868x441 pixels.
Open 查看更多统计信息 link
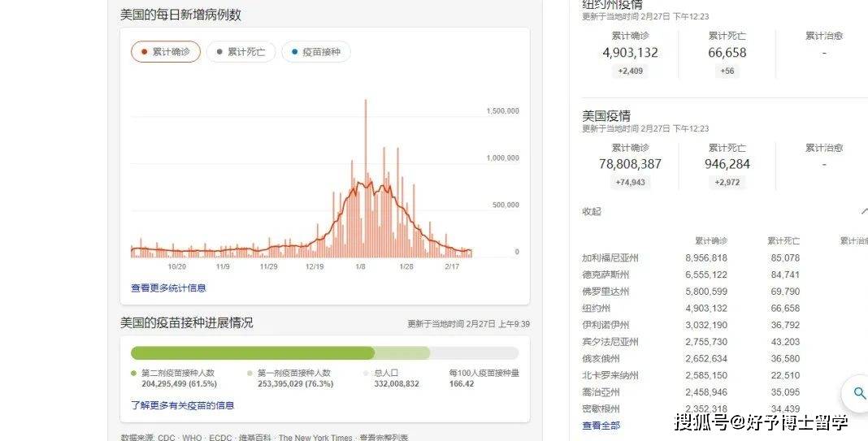click(x=168, y=288)
